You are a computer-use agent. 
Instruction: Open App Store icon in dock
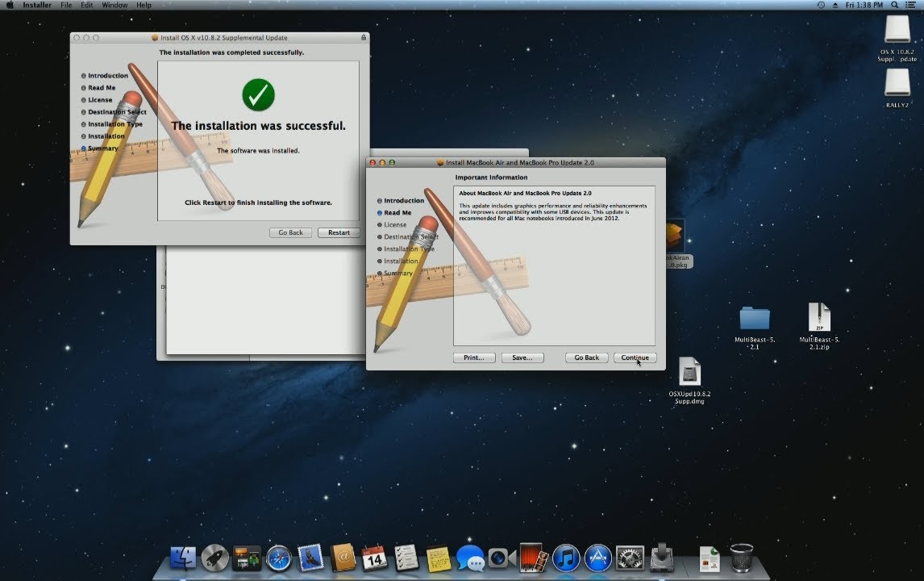(x=597, y=558)
